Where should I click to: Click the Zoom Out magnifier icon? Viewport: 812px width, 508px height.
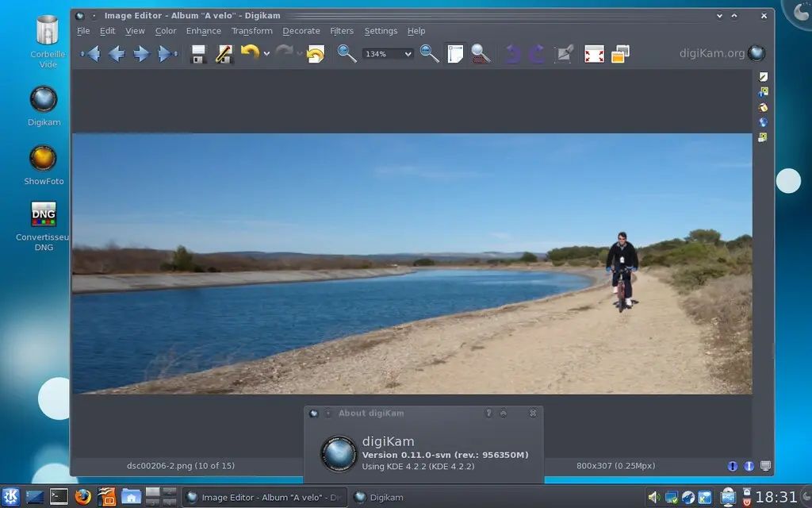[x=429, y=53]
